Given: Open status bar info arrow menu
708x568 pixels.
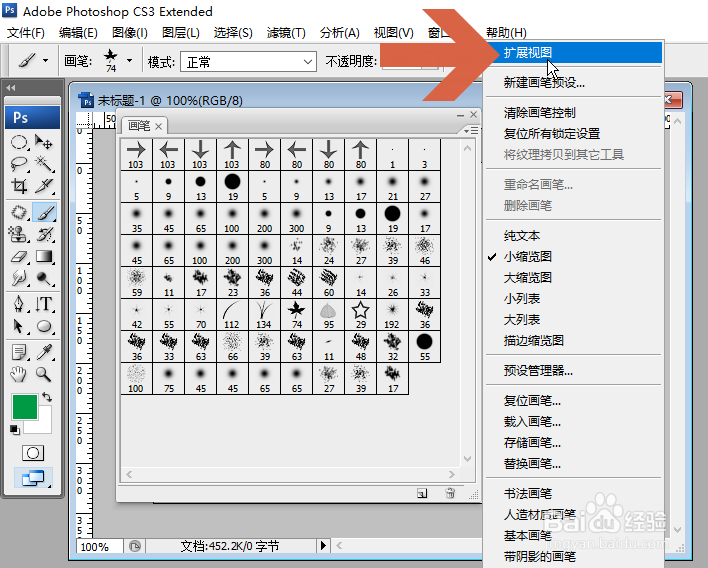Looking at the screenshot, I should click(x=323, y=546).
